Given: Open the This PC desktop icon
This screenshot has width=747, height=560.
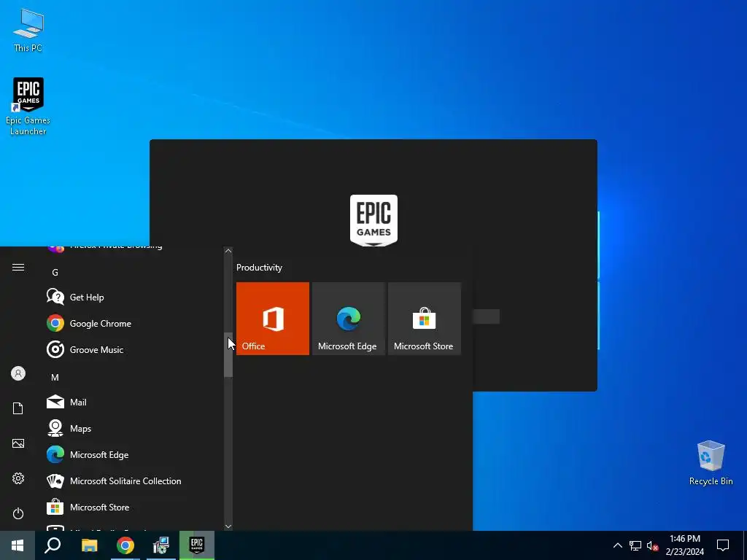Looking at the screenshot, I should tap(28, 31).
